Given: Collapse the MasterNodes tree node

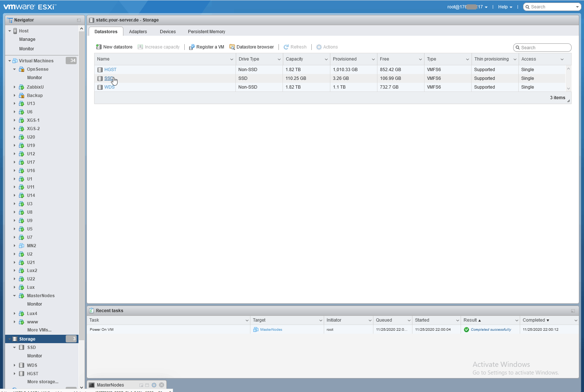Looking at the screenshot, I should click(15, 296).
